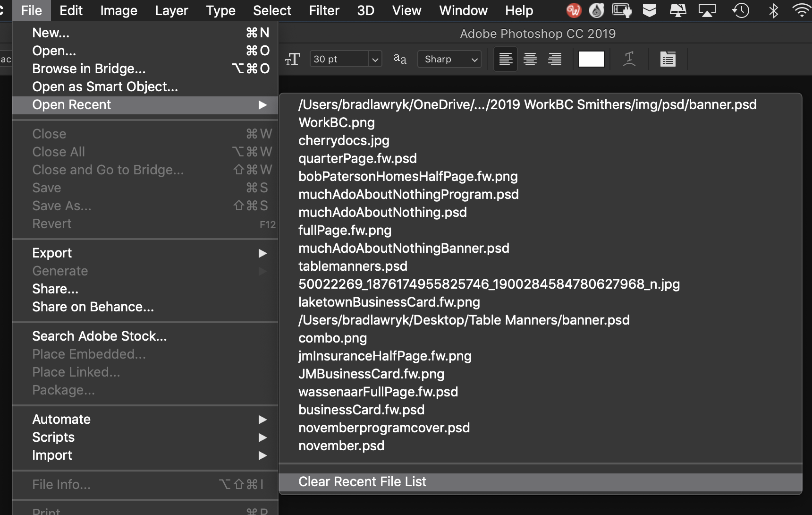
Task: Open recent combo.png
Action: [541, 338]
